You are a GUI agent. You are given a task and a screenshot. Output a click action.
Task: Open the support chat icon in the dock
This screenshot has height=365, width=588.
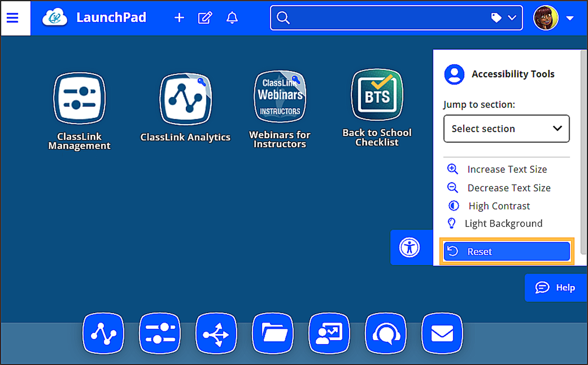(x=386, y=333)
